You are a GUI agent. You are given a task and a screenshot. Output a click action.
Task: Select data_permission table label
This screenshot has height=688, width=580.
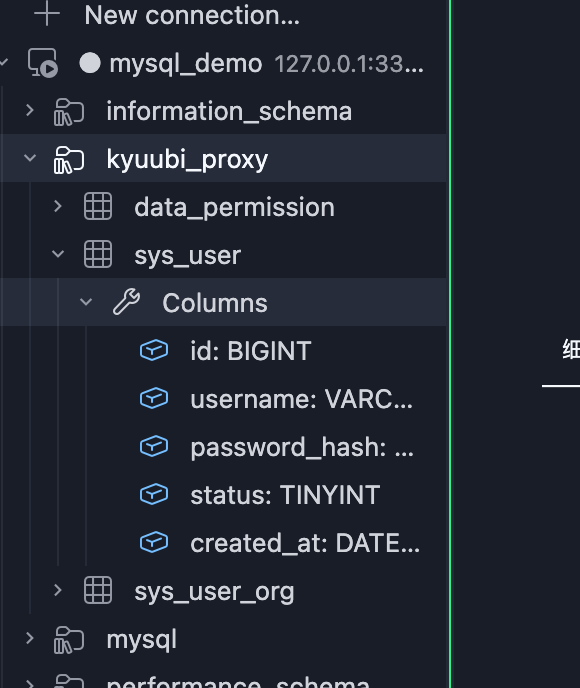pos(234,208)
